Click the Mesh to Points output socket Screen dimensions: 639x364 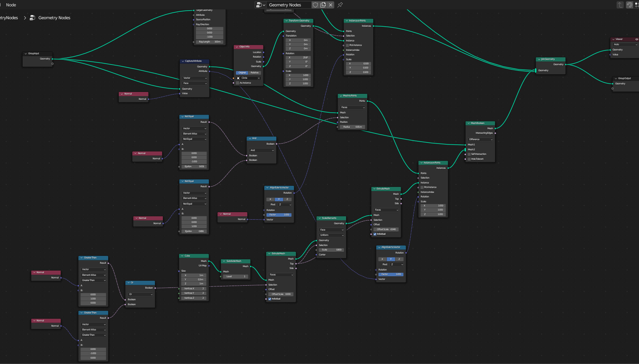pos(367,101)
